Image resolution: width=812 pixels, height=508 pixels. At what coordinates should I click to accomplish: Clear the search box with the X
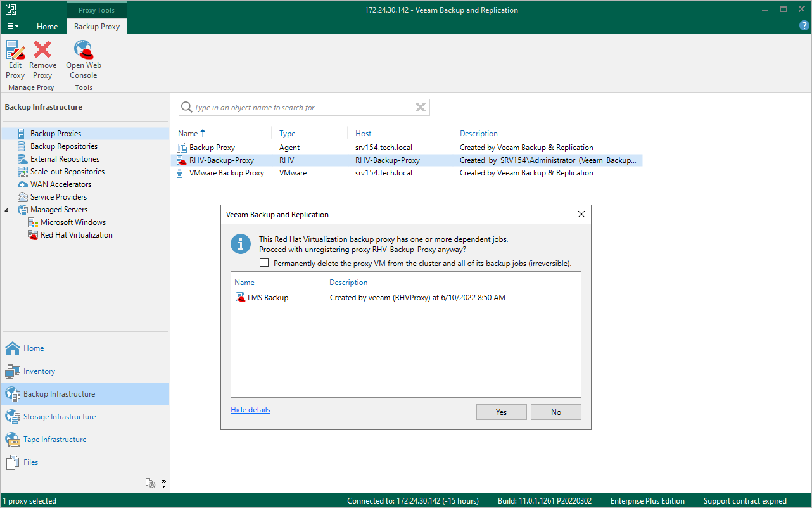pyautogui.click(x=420, y=108)
